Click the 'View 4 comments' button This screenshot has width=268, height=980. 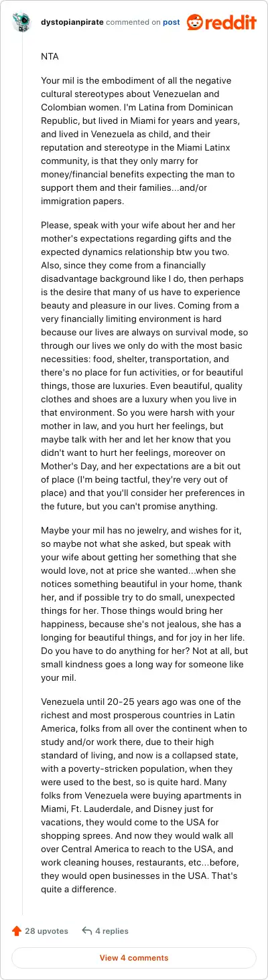point(134,958)
